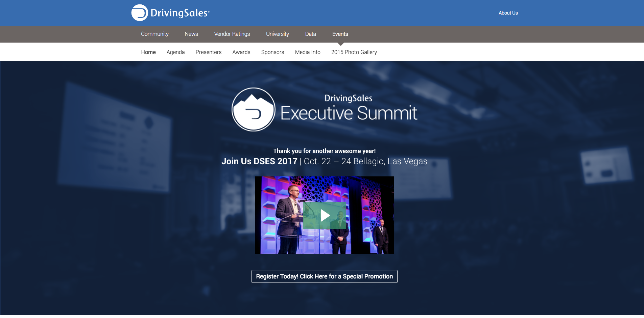644x318 pixels.
Task: Go to the News section
Action: click(x=191, y=34)
